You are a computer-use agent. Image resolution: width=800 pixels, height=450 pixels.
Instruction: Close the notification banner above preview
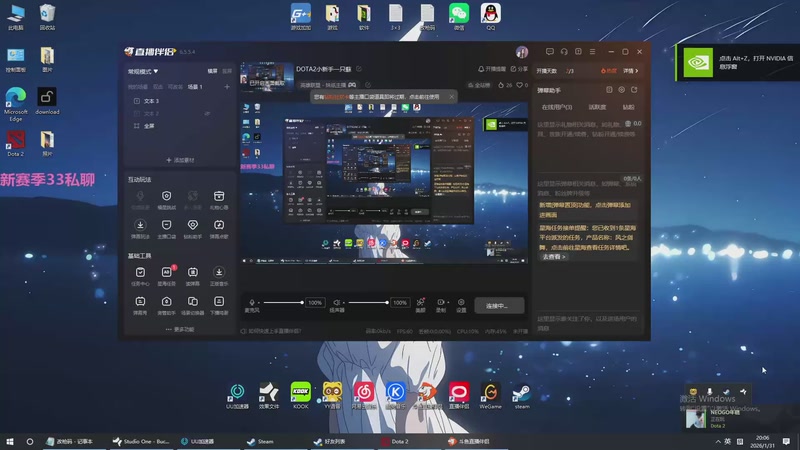point(451,96)
